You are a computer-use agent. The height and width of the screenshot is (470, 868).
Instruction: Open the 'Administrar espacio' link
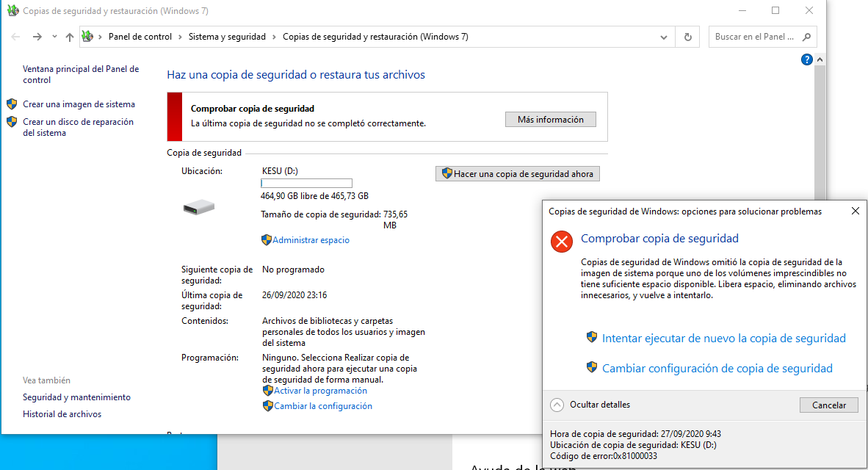tap(311, 240)
